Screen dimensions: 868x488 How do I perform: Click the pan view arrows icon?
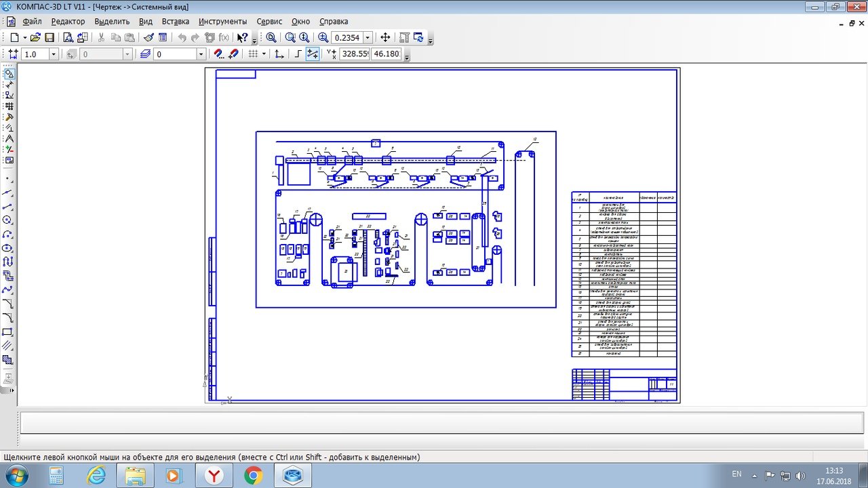pos(385,38)
